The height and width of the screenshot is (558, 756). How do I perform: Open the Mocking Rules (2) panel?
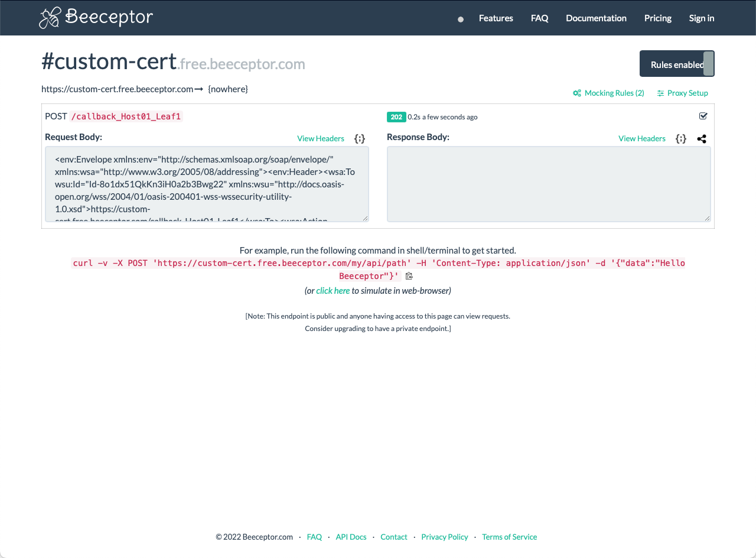coord(614,93)
